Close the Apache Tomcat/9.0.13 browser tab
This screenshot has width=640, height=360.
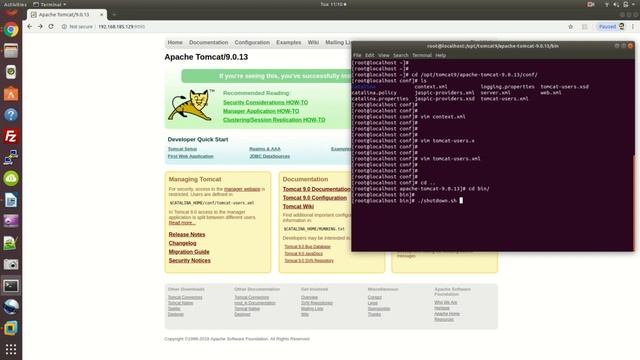102,14
